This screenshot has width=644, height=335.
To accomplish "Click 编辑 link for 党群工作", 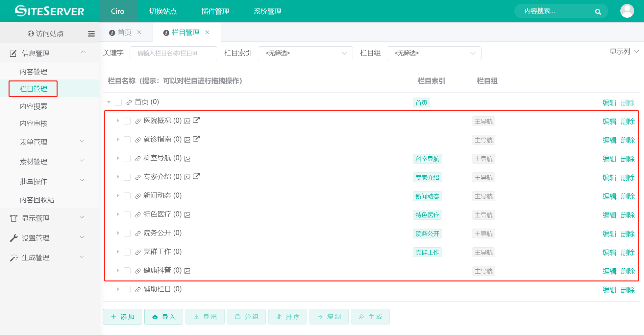I will point(609,252).
